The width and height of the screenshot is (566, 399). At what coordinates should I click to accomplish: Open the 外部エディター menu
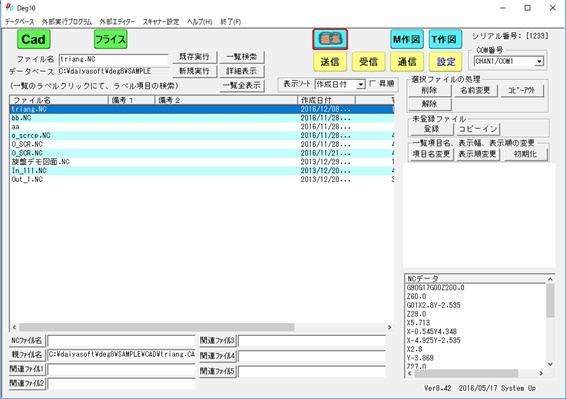pyautogui.click(x=117, y=22)
